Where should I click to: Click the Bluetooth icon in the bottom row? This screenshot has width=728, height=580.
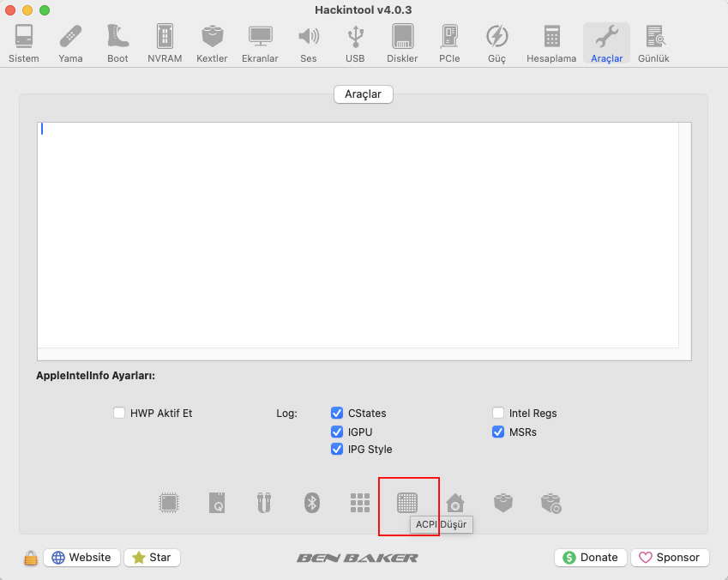312,503
